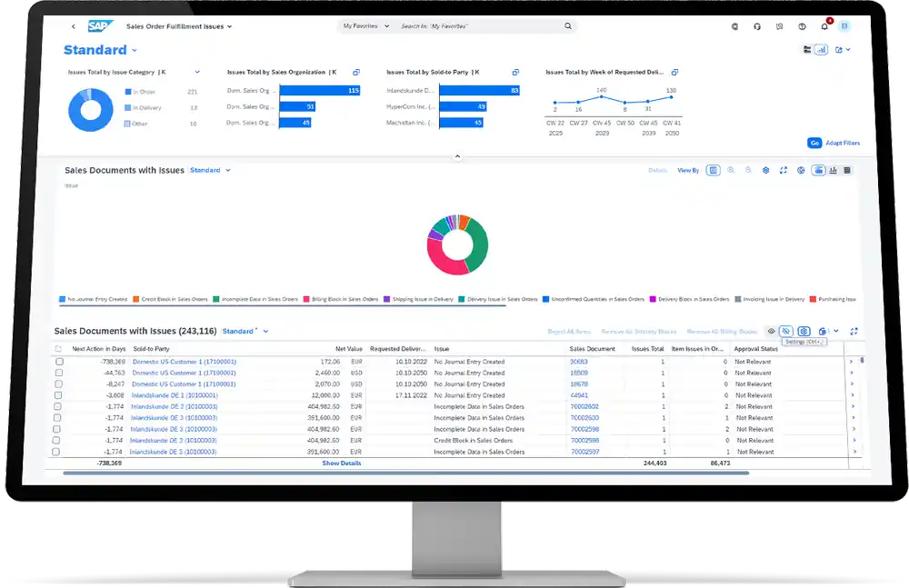The width and height of the screenshot is (909, 588).
Task: Open the headset support icon
Action: coord(757,26)
